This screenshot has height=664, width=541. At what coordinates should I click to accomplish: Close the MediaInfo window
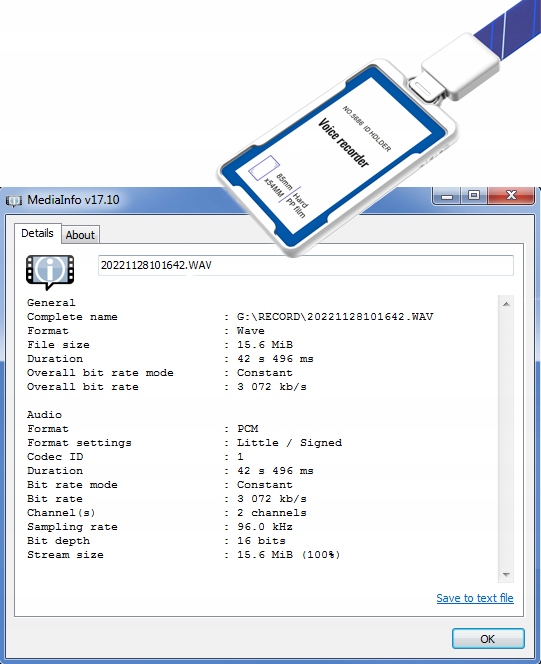(512, 195)
